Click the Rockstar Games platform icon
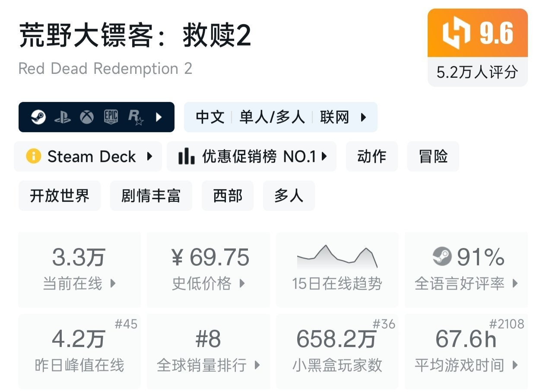Viewport: 546px width, 392px height. pos(135,117)
